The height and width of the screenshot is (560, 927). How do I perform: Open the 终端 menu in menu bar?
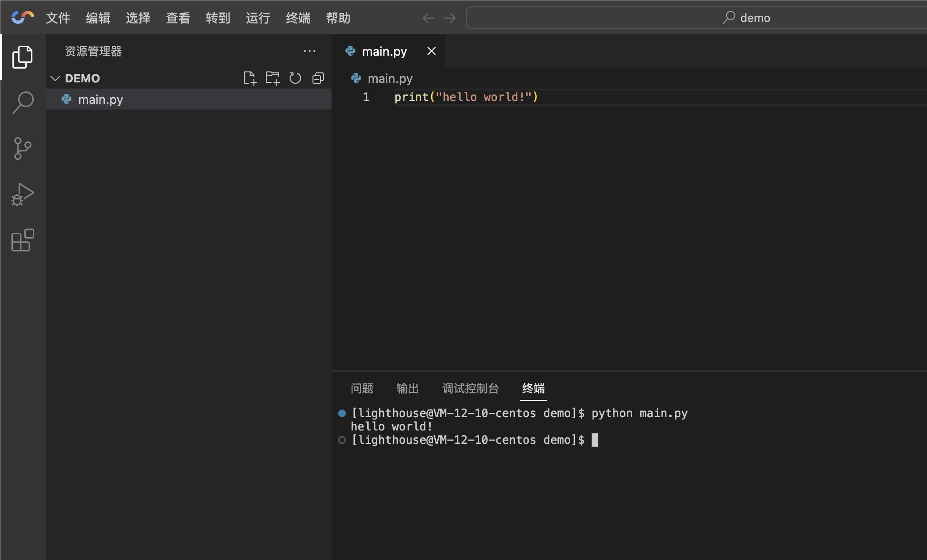coord(298,18)
